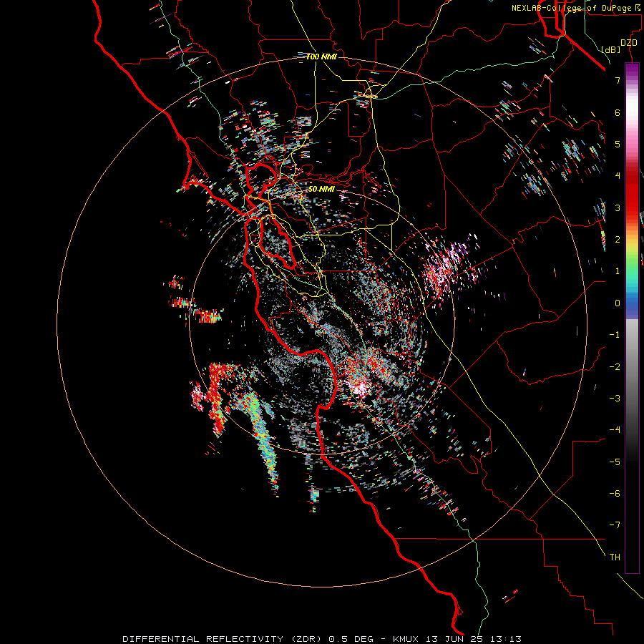Click the "TH" label at the scale bottom
This screenshot has width=644, height=644.
(x=615, y=557)
